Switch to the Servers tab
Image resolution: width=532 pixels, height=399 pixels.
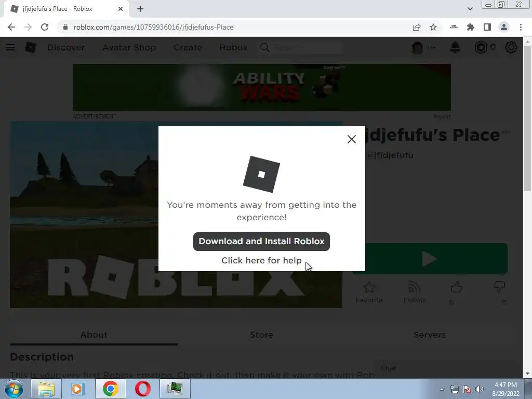click(x=429, y=335)
